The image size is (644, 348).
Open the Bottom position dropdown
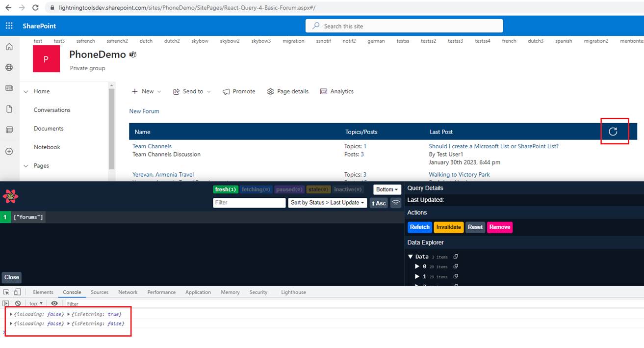pos(387,189)
